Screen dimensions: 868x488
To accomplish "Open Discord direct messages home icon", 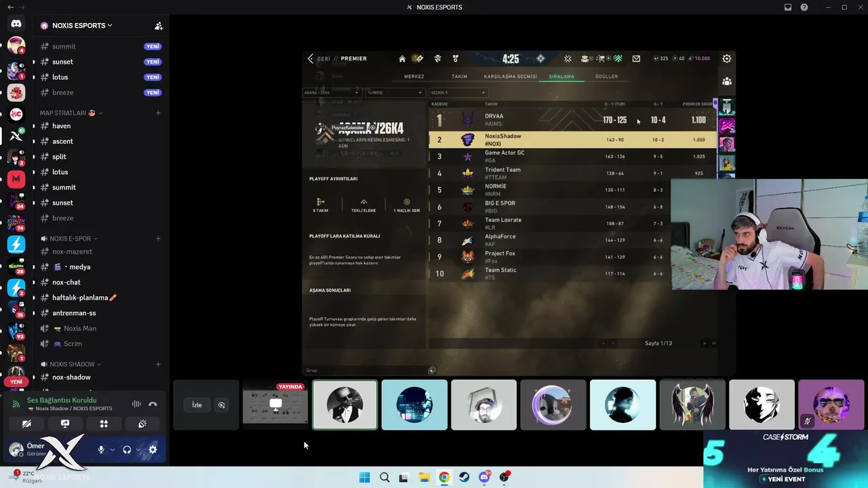I will (16, 24).
